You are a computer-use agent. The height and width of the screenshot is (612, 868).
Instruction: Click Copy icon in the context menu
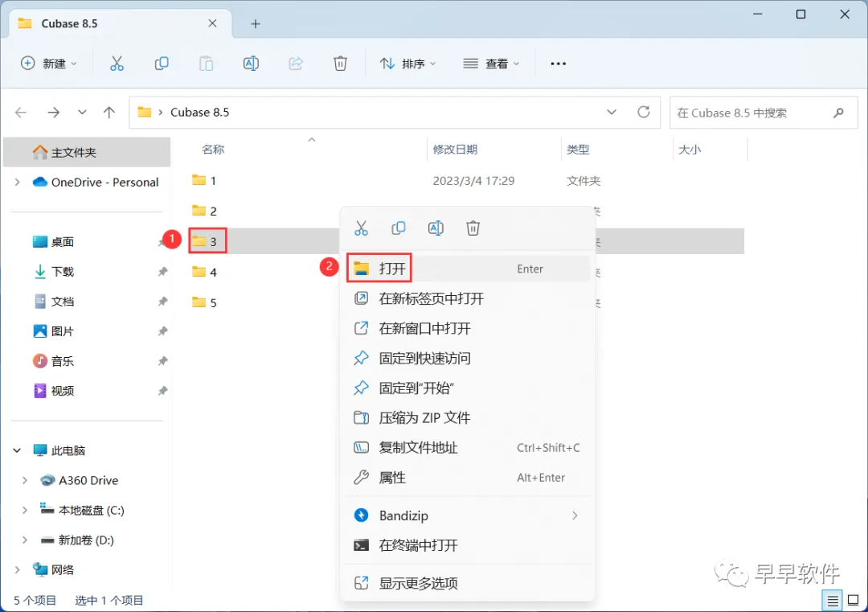point(398,228)
